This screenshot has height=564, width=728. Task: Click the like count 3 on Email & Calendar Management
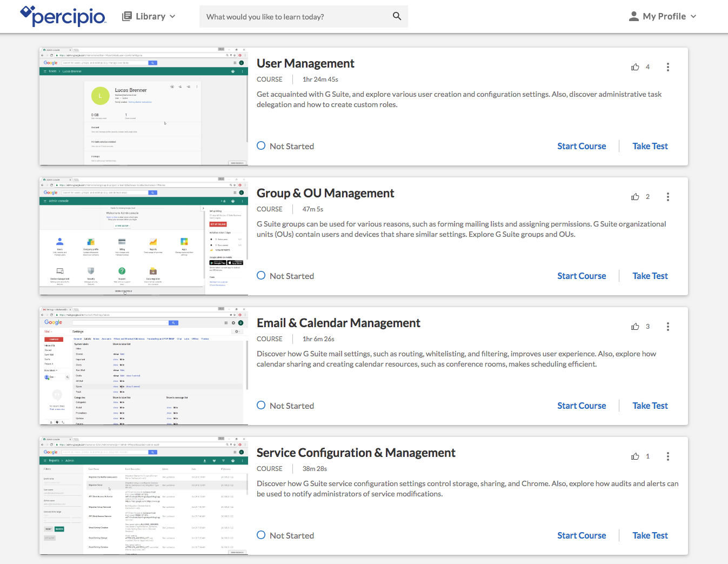point(647,327)
